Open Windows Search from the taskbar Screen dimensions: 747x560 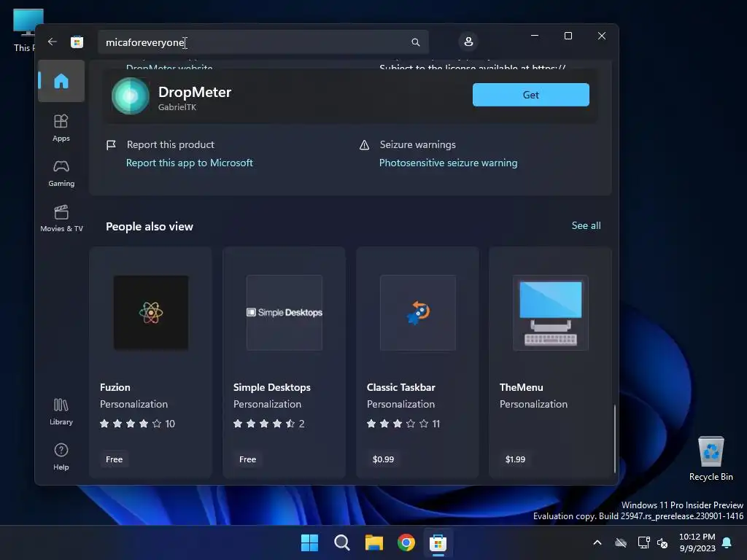[x=341, y=542]
